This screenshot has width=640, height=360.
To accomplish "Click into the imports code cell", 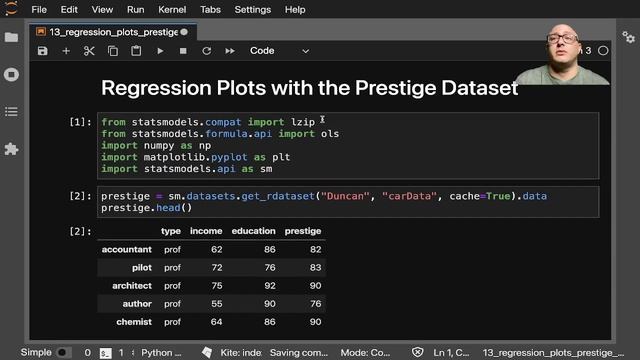I will coord(348,146).
